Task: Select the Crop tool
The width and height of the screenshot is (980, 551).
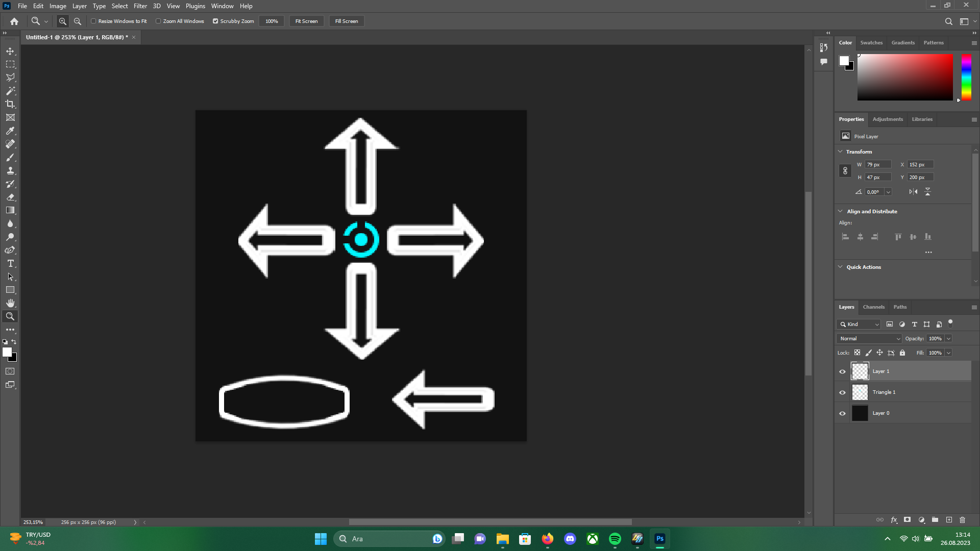Action: 10,104
